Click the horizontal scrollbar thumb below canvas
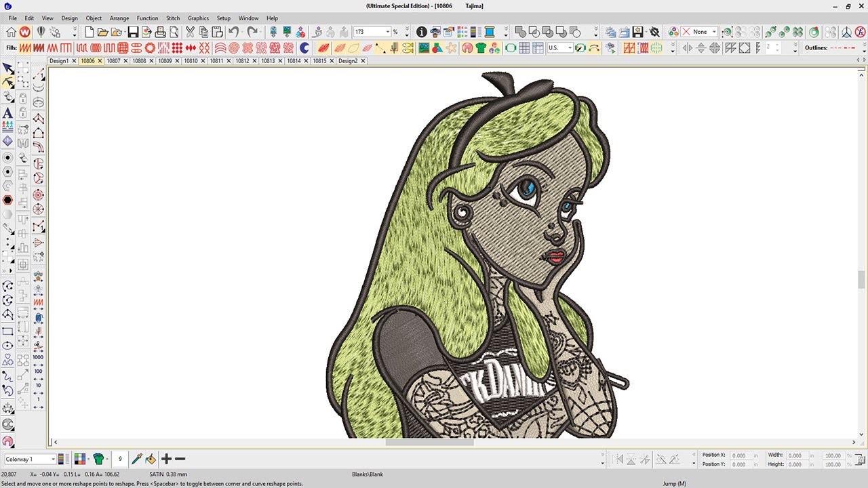Image resolution: width=868 pixels, height=488 pixels. click(x=429, y=443)
